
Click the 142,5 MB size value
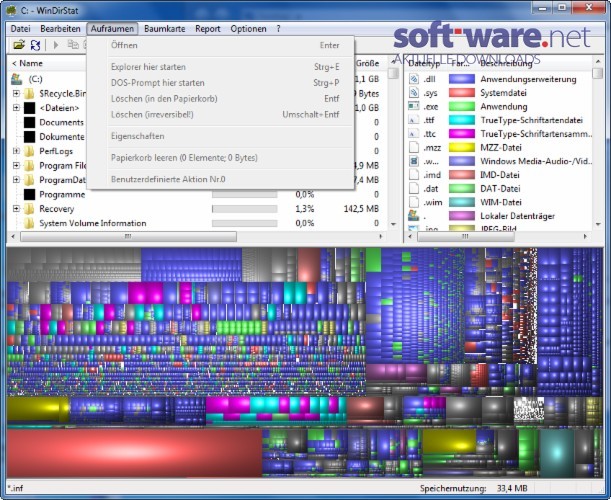(x=361, y=209)
